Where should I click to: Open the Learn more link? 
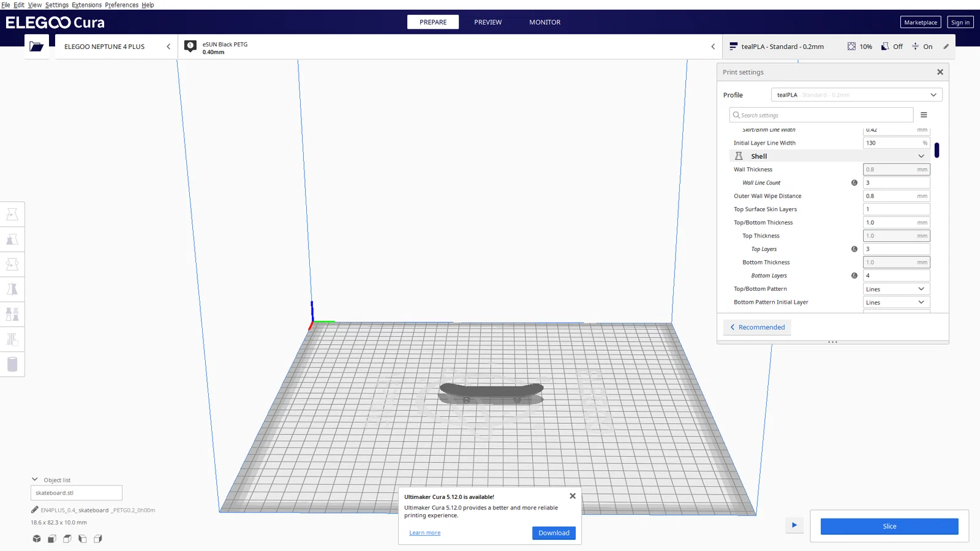click(x=425, y=533)
